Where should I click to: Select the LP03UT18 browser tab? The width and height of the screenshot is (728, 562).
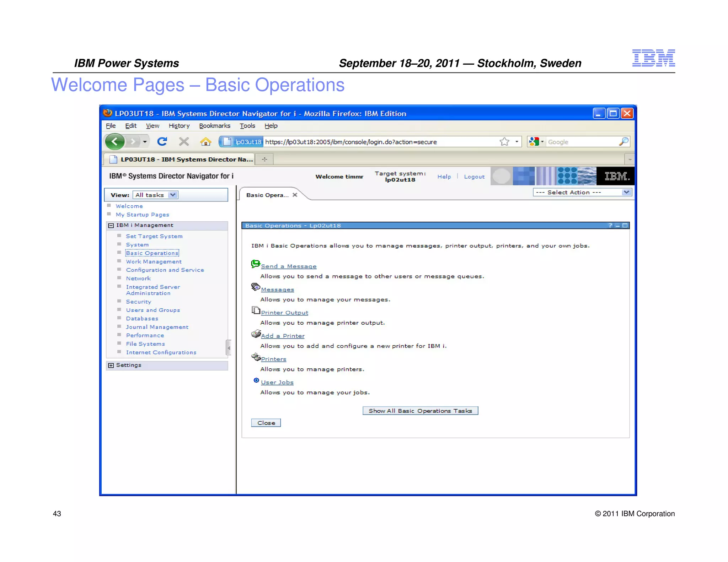(x=180, y=159)
